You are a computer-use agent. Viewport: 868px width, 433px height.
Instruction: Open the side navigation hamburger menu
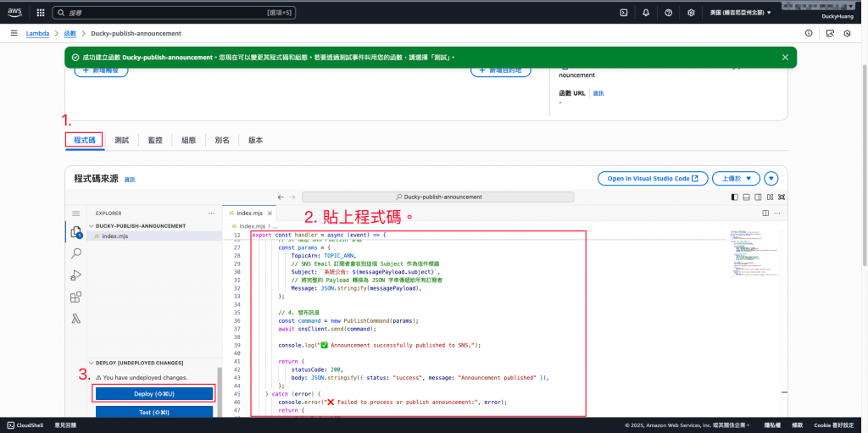click(x=14, y=33)
